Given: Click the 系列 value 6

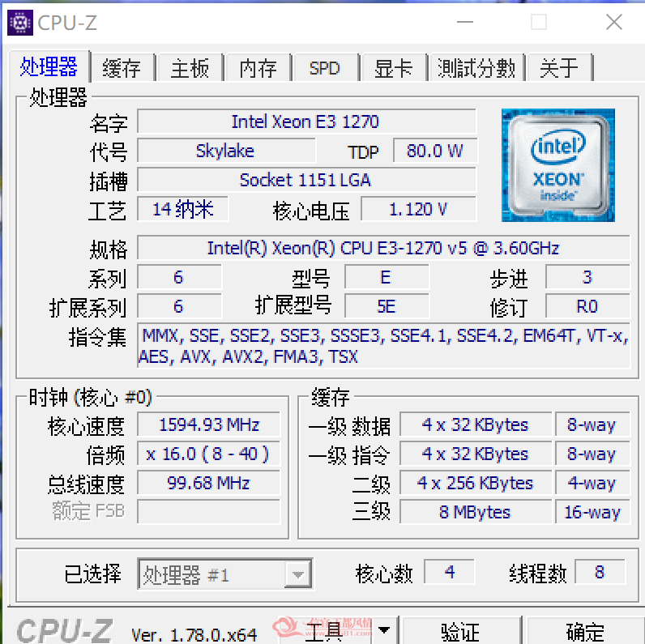Looking at the screenshot, I should (x=179, y=277).
